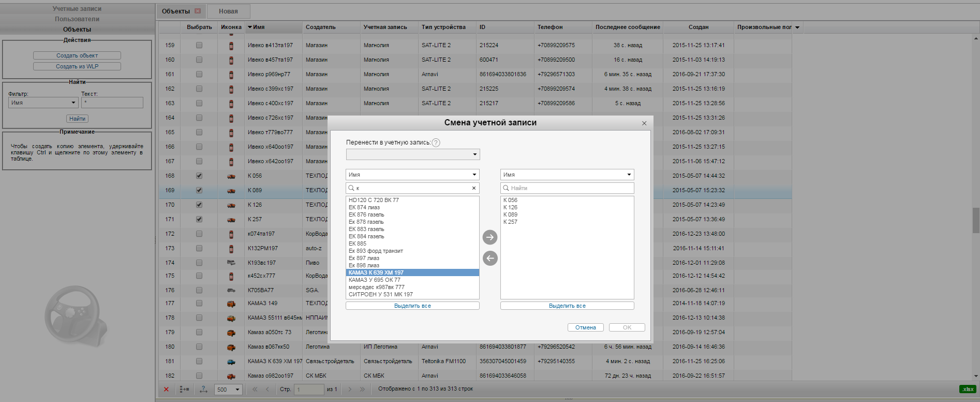Image resolution: width=980 pixels, height=402 pixels.
Task: Open 'Учетные записи' in the left panel
Action: (x=77, y=9)
